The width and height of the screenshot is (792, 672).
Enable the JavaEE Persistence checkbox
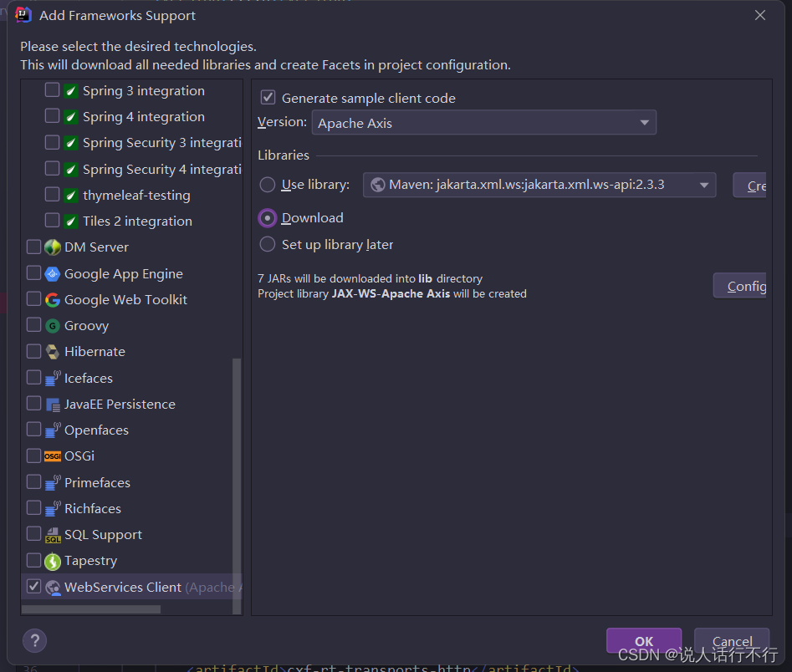coord(33,404)
